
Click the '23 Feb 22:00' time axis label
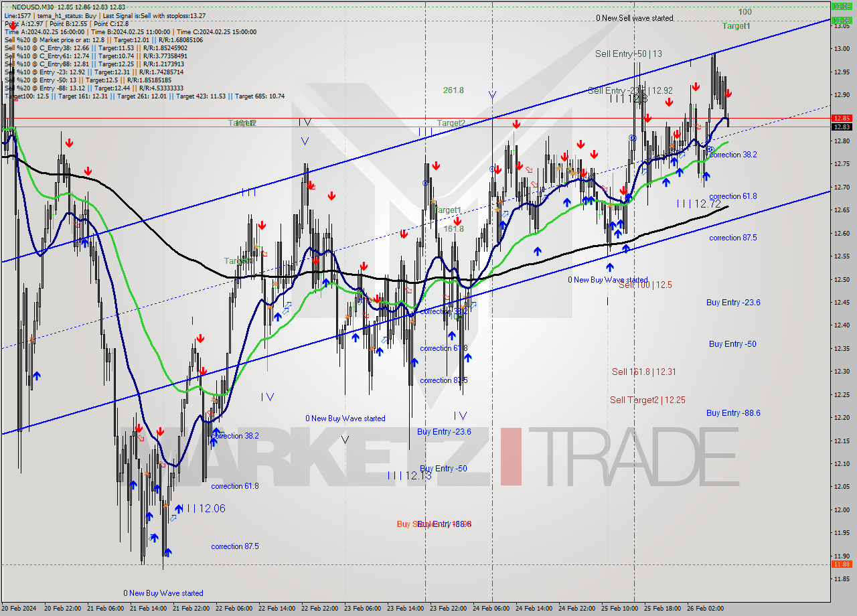click(x=449, y=609)
